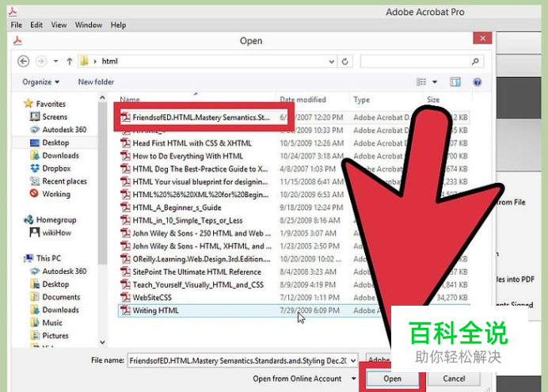
Task: Select HTML_in_10_Simple_Teps_or_Less file
Action: [188, 221]
